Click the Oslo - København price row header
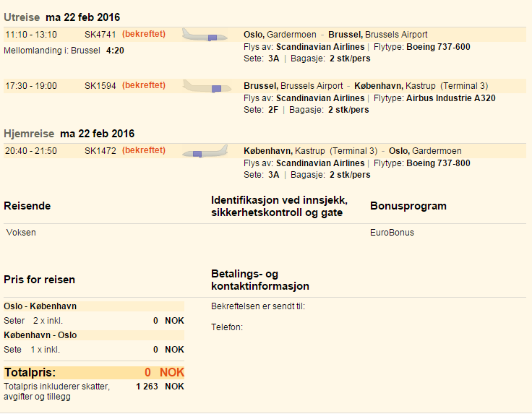This screenshot has height=414, width=532. [40, 306]
